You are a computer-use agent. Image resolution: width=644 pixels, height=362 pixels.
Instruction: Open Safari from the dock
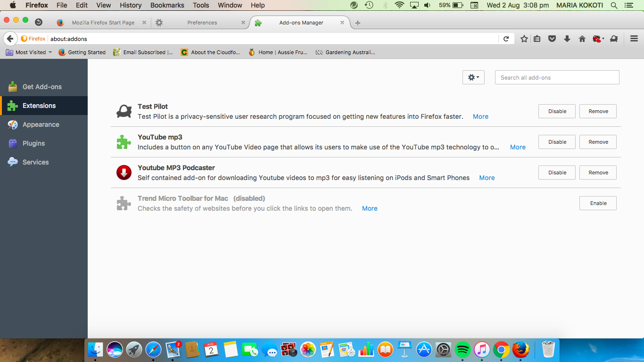[153, 350]
